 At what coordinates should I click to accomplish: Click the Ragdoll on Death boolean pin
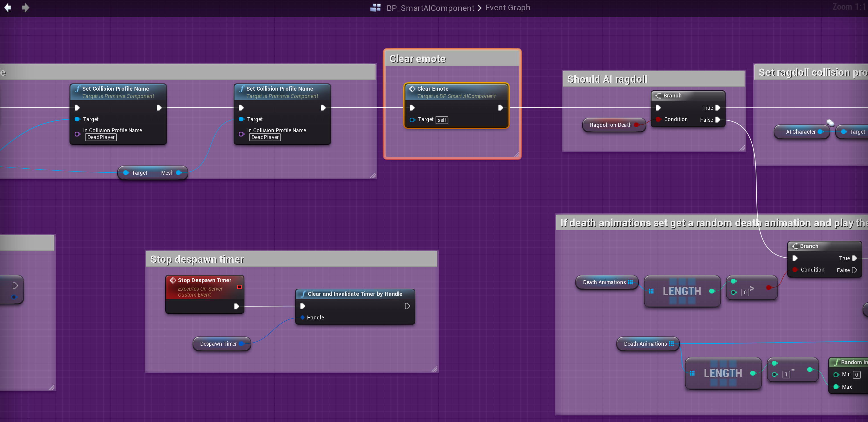(x=636, y=125)
